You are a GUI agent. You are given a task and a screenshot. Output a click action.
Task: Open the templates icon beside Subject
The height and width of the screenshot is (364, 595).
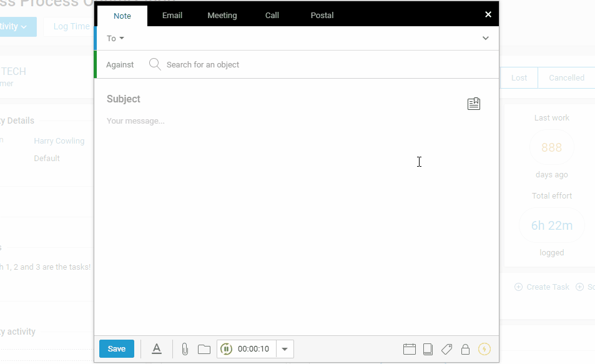coord(474,104)
